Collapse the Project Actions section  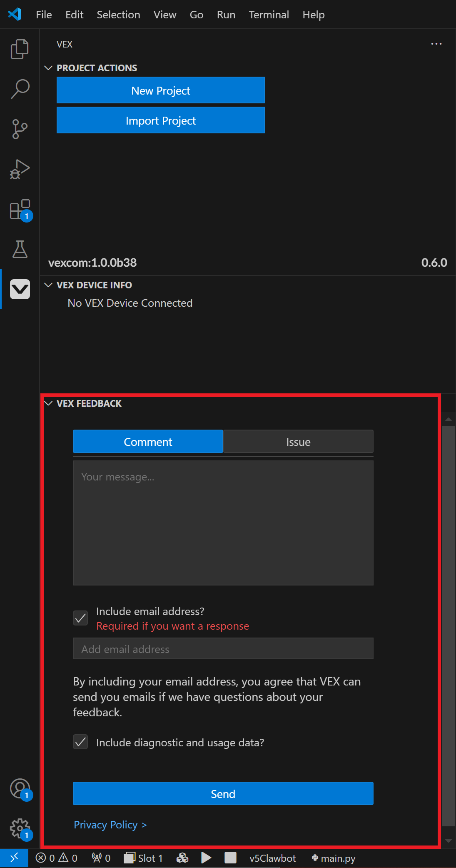[48, 68]
